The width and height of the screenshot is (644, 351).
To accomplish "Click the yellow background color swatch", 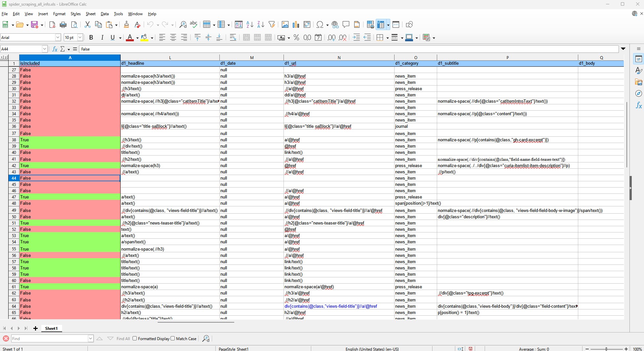I will (x=144, y=38).
